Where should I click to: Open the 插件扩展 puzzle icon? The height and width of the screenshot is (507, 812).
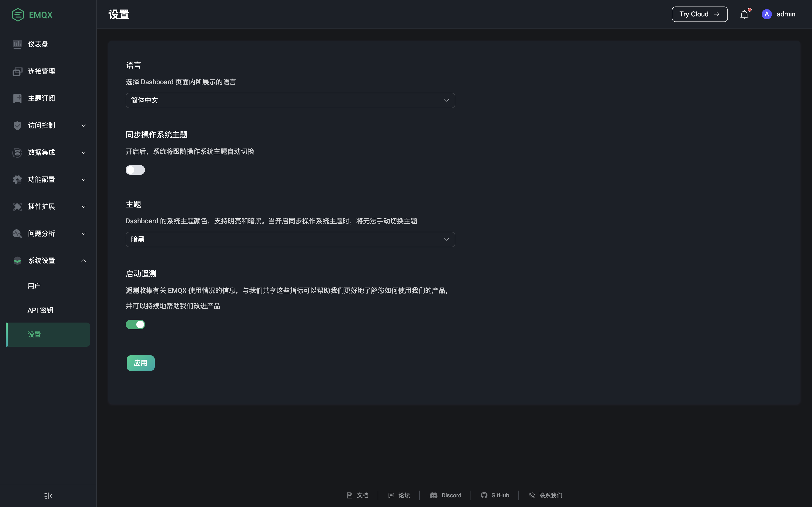[x=17, y=207]
